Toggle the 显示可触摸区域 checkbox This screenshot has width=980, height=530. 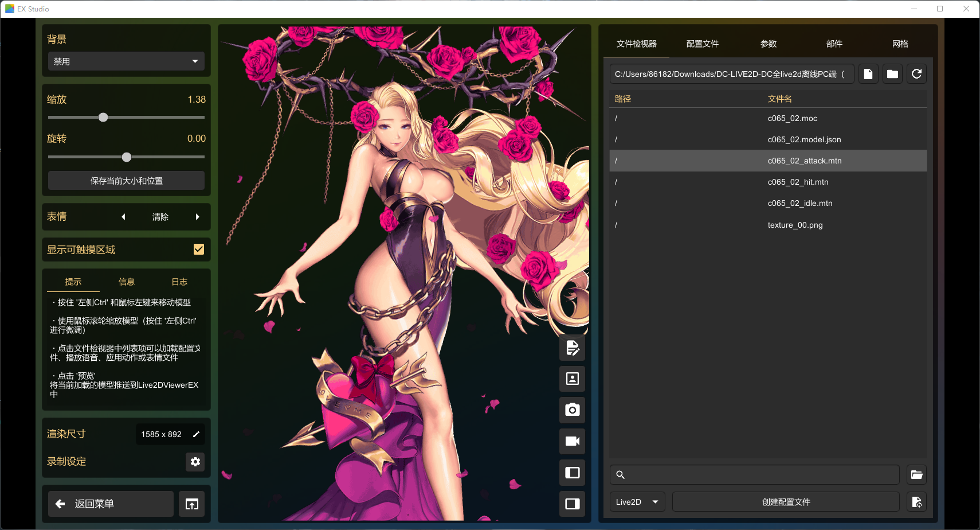click(199, 250)
